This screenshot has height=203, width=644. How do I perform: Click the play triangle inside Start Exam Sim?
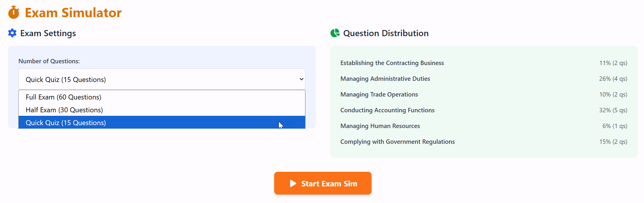[293, 183]
